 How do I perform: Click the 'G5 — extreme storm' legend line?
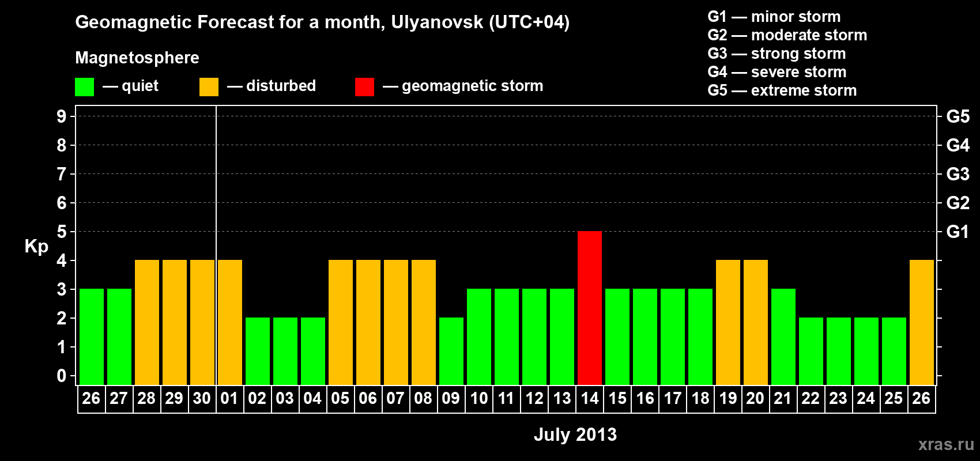coord(782,90)
